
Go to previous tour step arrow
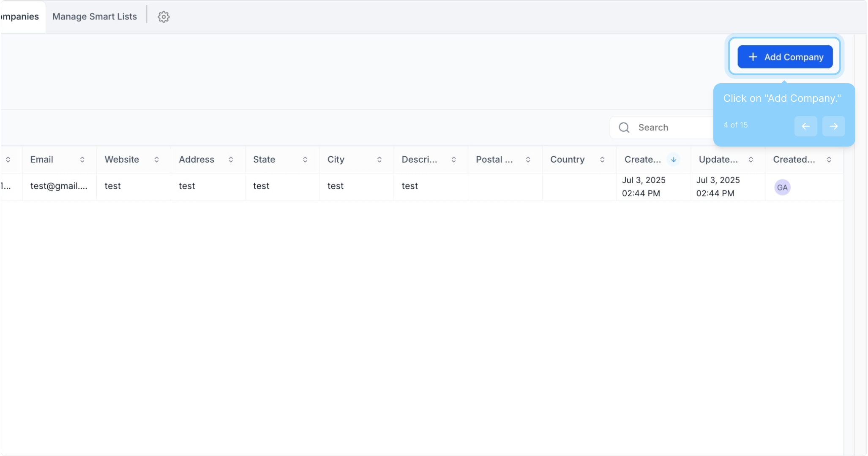click(805, 126)
